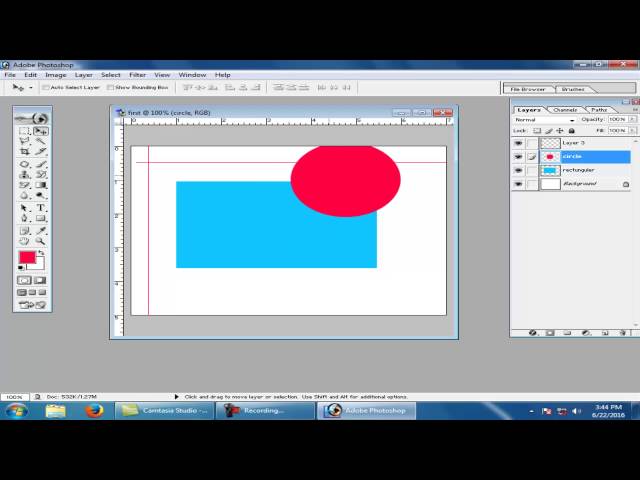Toggle lock transparent pixels in Layers panel
Image resolution: width=640 pixels, height=480 pixels.
tap(537, 131)
